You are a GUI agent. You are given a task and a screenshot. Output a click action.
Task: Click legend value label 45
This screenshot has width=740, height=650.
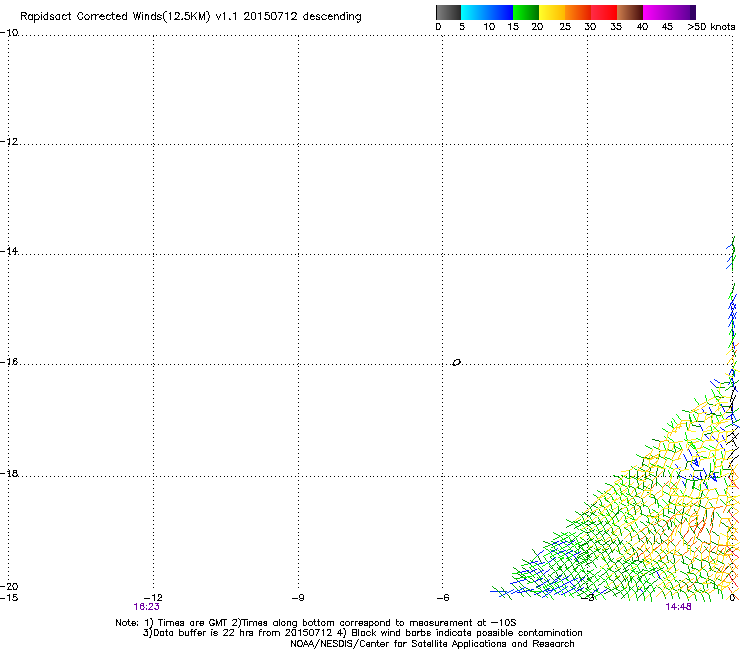667,27
